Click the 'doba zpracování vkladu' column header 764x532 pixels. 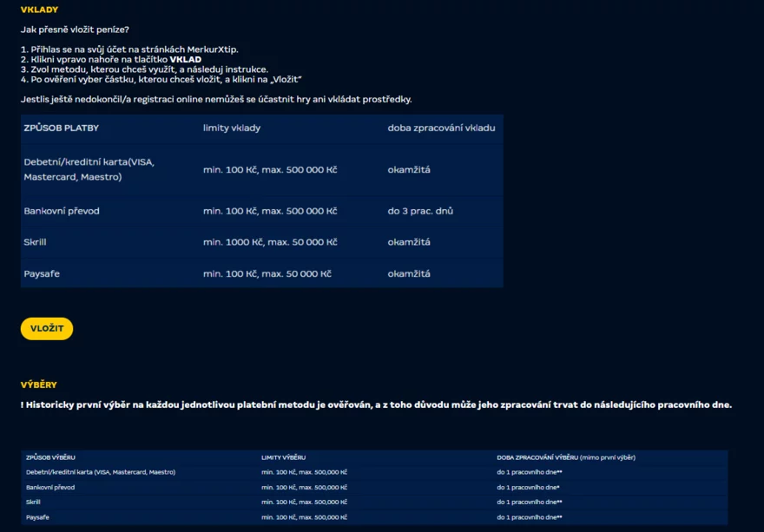[x=441, y=128]
